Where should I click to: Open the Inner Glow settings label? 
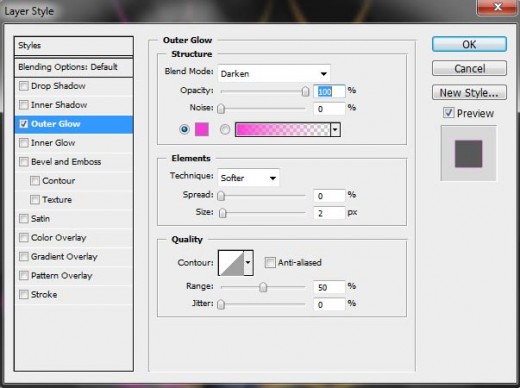coord(53,143)
